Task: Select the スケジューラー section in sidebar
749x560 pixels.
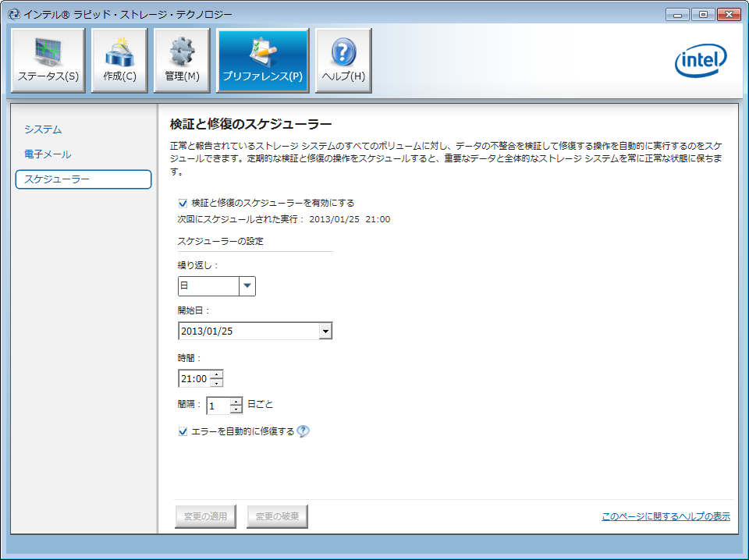Action: pyautogui.click(x=83, y=179)
